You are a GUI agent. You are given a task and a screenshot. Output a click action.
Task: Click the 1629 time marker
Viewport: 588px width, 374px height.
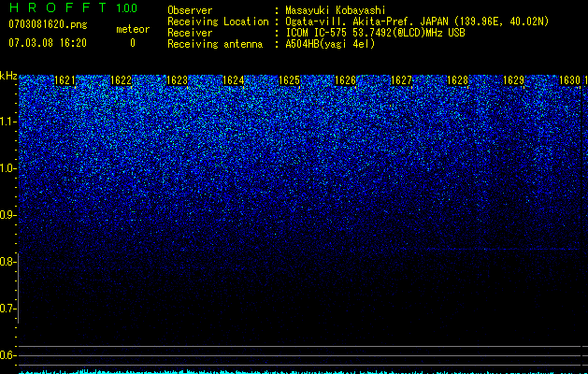click(513, 80)
